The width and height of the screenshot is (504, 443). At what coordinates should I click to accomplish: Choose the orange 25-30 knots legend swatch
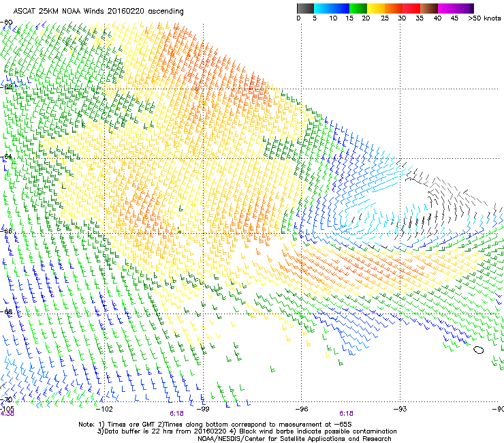(x=394, y=8)
